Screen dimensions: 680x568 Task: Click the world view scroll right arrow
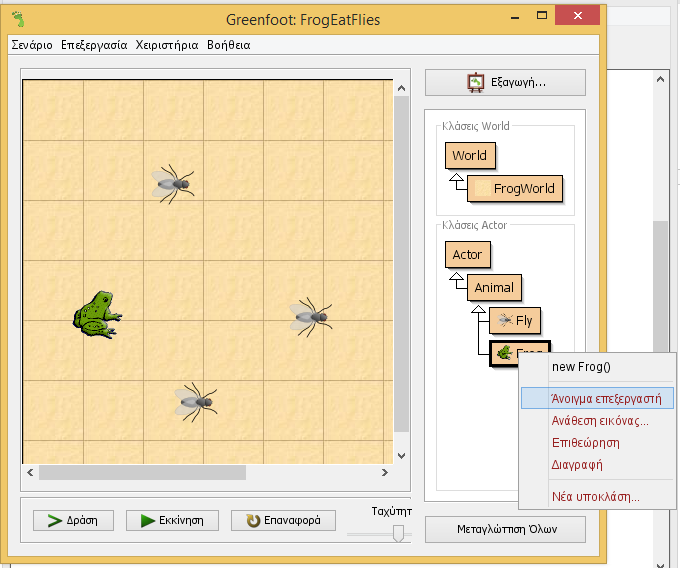point(385,472)
